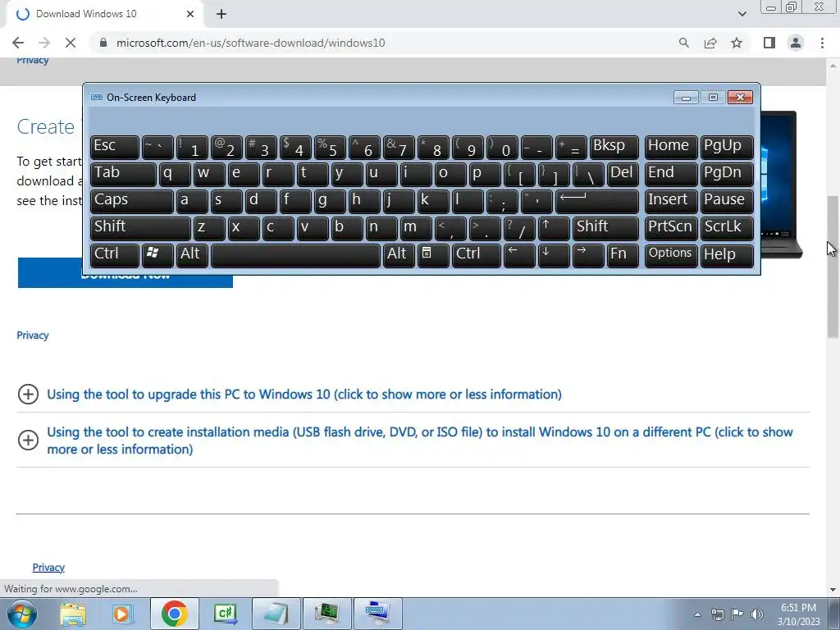Click the down arrow key on keyboard
Image resolution: width=840 pixels, height=630 pixels.
pyautogui.click(x=554, y=255)
